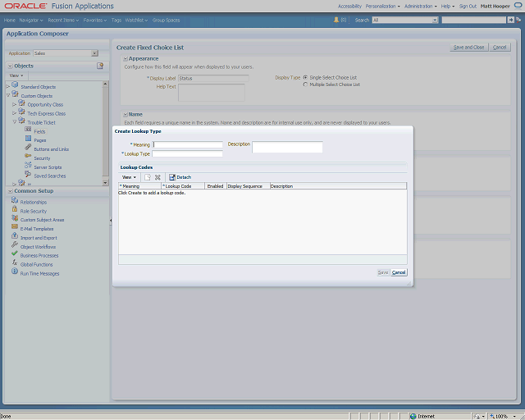Open the Administration menu
The width and height of the screenshot is (525, 420).
[x=421, y=6]
